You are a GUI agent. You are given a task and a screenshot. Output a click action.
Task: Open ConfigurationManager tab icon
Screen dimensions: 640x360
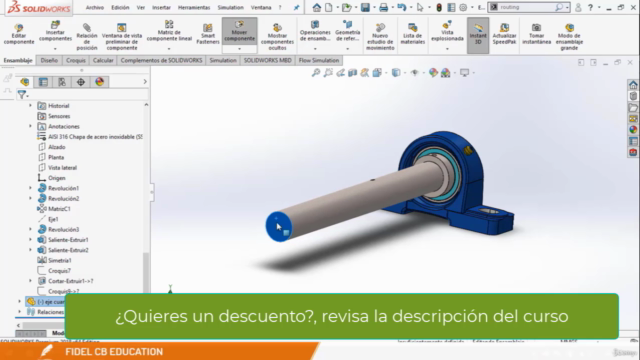(x=62, y=82)
